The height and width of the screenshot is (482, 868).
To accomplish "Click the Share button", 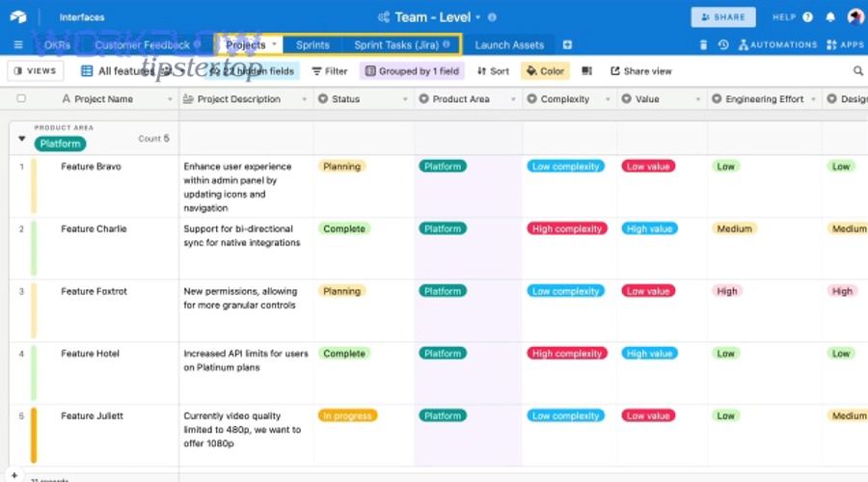I will tap(723, 17).
